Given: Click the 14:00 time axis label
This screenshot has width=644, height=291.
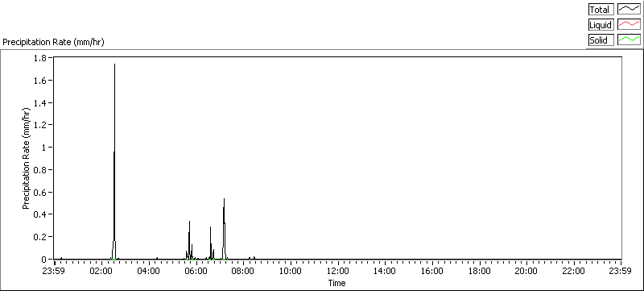Looking at the screenshot, I should tap(385, 271).
